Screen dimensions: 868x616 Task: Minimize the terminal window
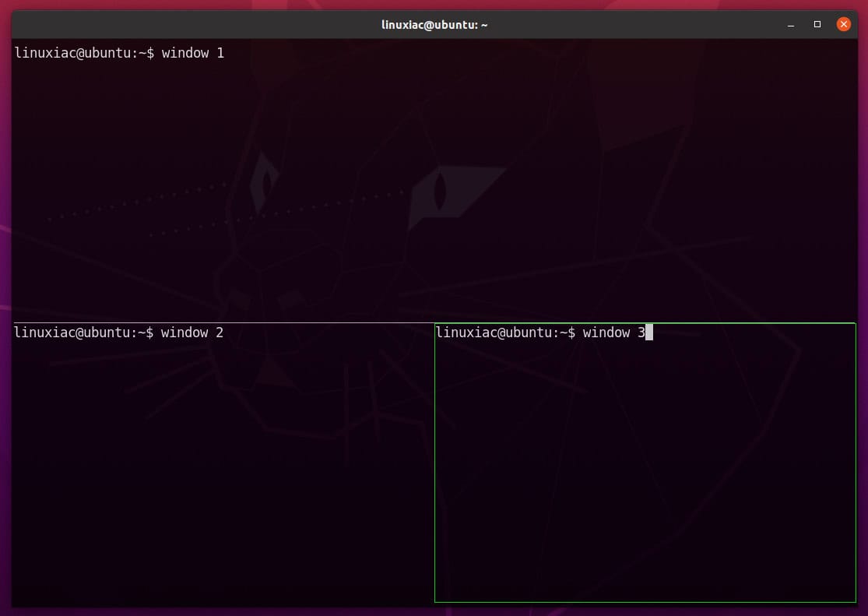coord(789,24)
